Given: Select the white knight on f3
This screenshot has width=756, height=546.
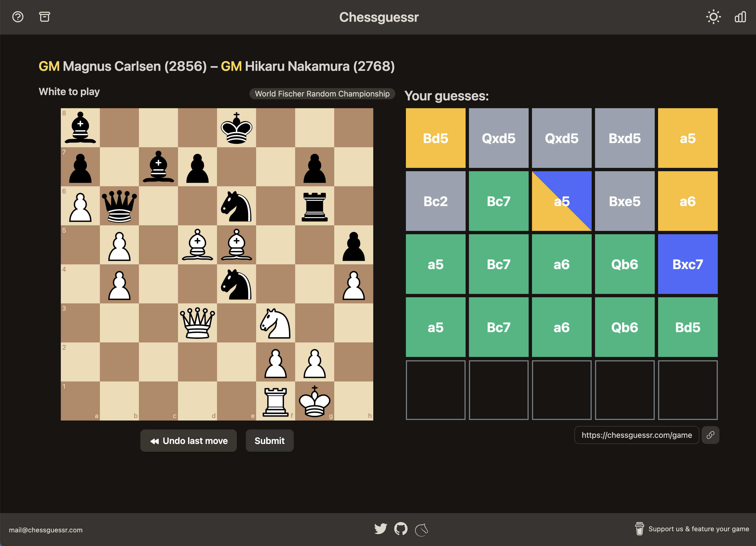Looking at the screenshot, I should point(275,323).
